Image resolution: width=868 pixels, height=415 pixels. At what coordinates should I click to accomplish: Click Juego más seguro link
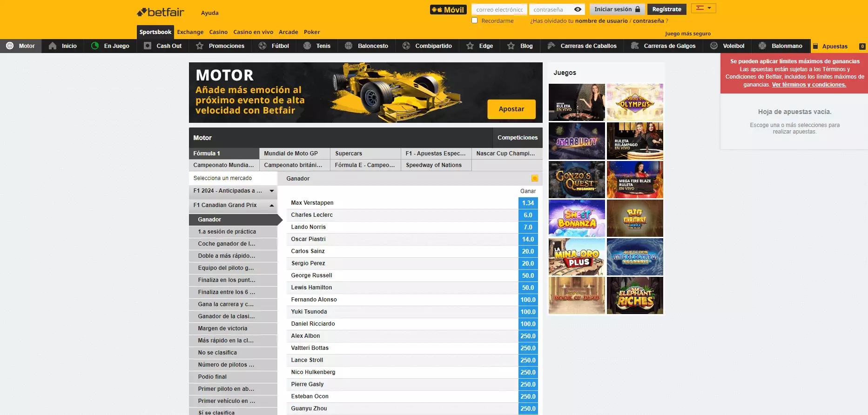point(687,33)
